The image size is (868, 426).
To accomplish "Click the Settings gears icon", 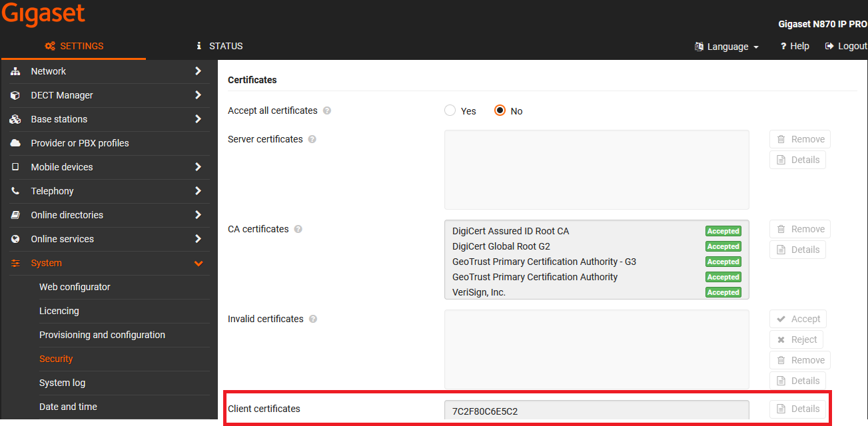I will 50,46.
